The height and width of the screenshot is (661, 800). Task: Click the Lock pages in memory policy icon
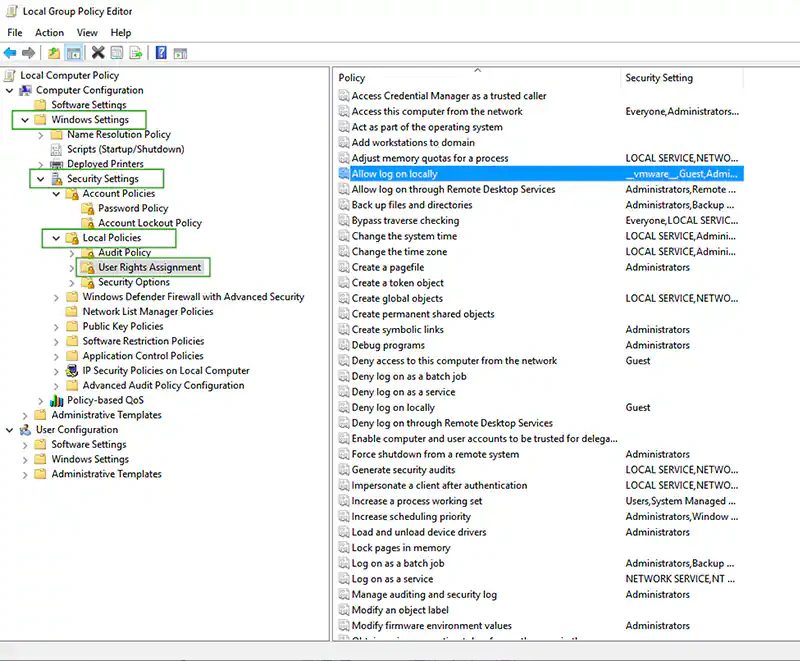pos(344,548)
